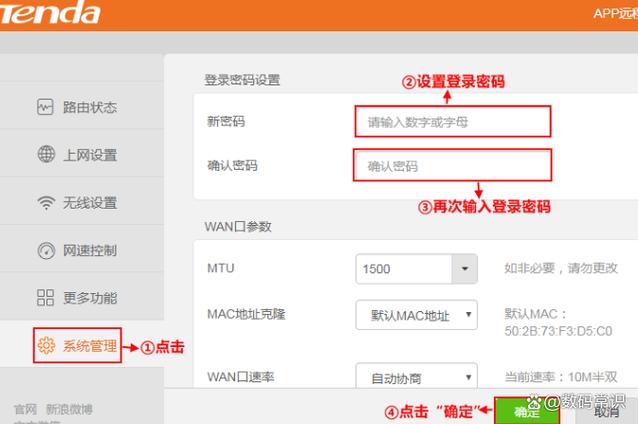Click the globe icon for 上网设置
The image size is (638, 424).
click(x=46, y=154)
